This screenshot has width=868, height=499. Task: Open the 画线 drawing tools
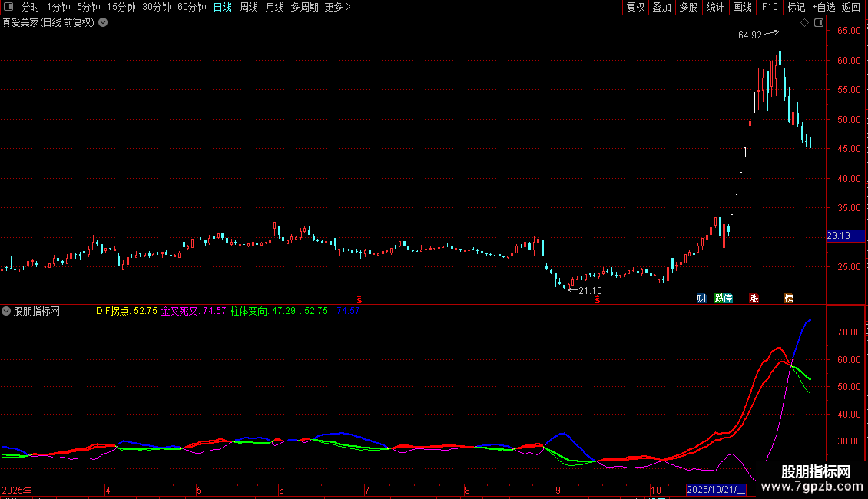pos(742,7)
